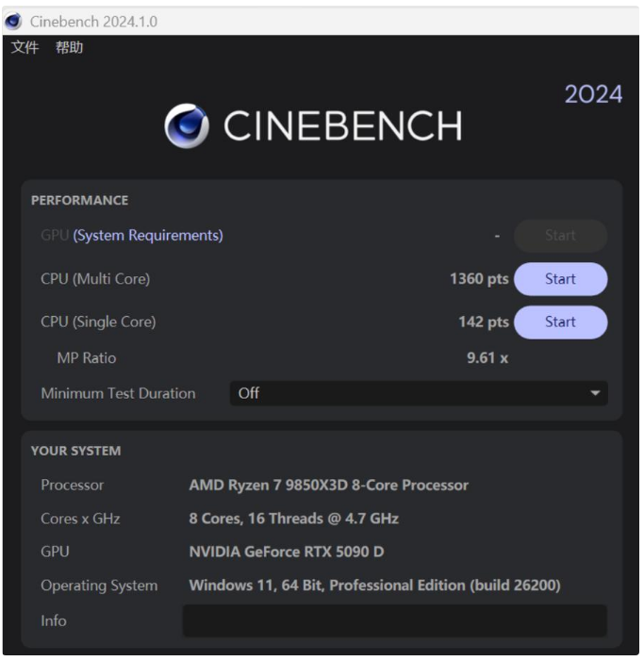Click the AMD Ryzen 7 9850X3D processor name
The image size is (644, 661).
[328, 485]
